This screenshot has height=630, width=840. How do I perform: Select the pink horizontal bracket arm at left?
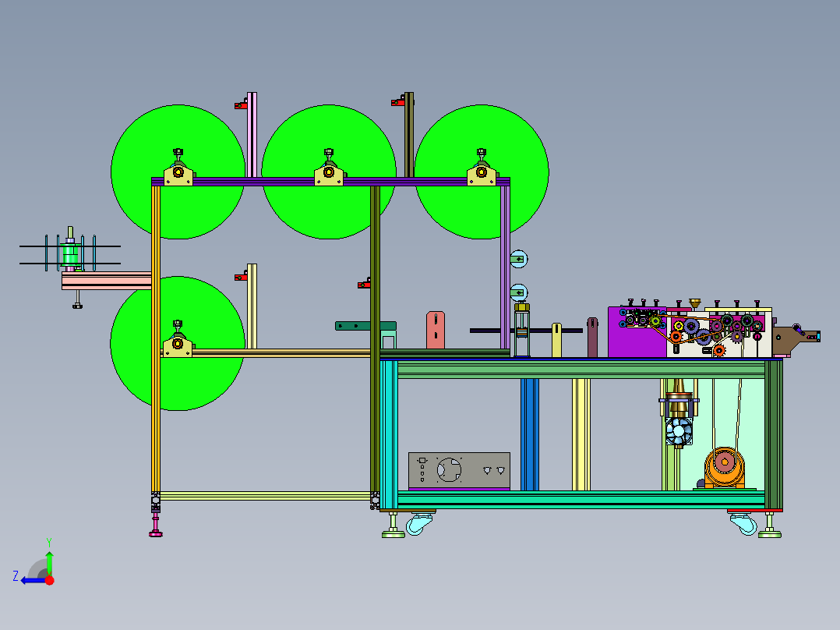(107, 281)
